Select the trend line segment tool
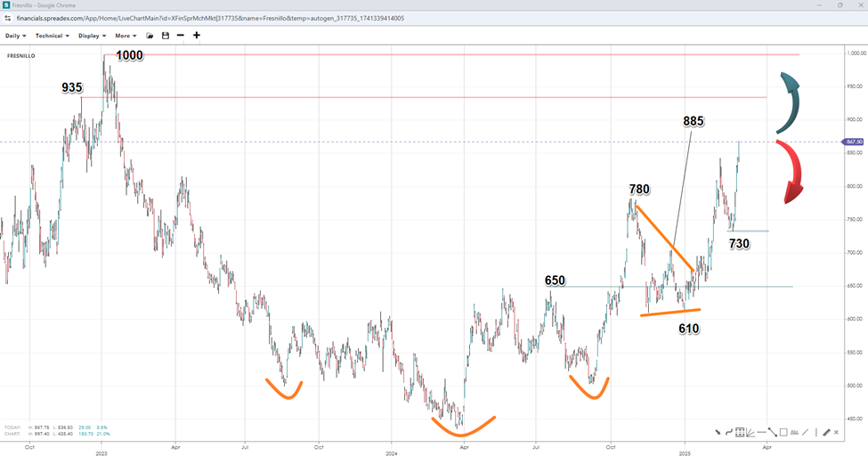 click(x=773, y=432)
